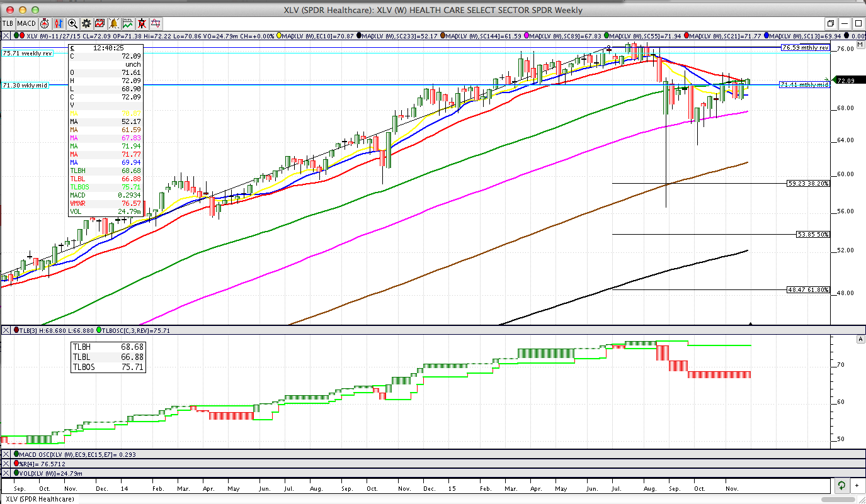Click dark red TLB[3] color dot

click(15, 330)
